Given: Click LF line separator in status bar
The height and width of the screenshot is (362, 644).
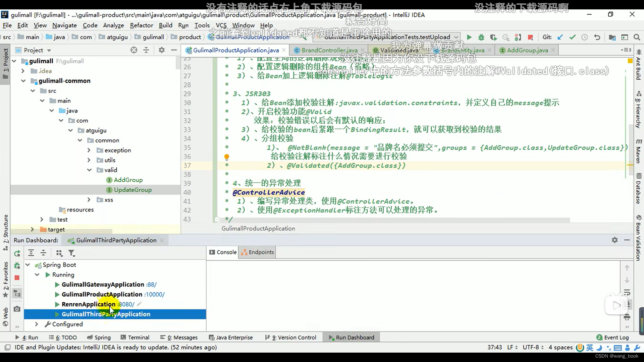Looking at the screenshot, I should point(512,347).
